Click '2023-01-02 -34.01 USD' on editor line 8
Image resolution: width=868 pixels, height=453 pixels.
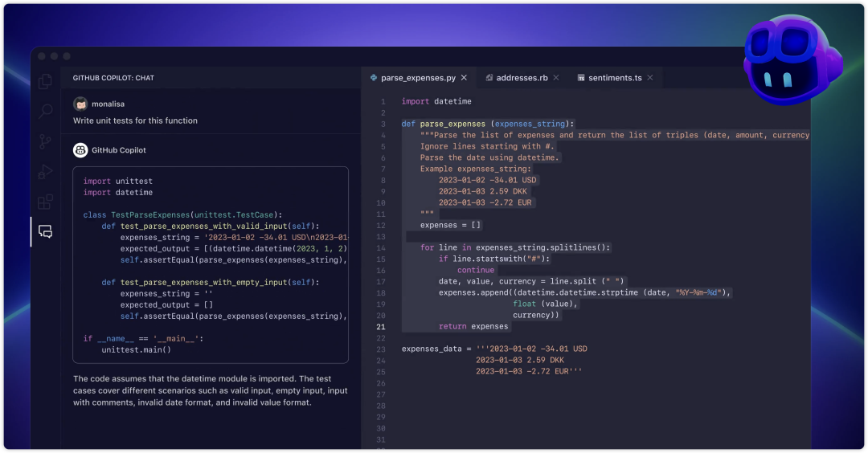pyautogui.click(x=488, y=180)
